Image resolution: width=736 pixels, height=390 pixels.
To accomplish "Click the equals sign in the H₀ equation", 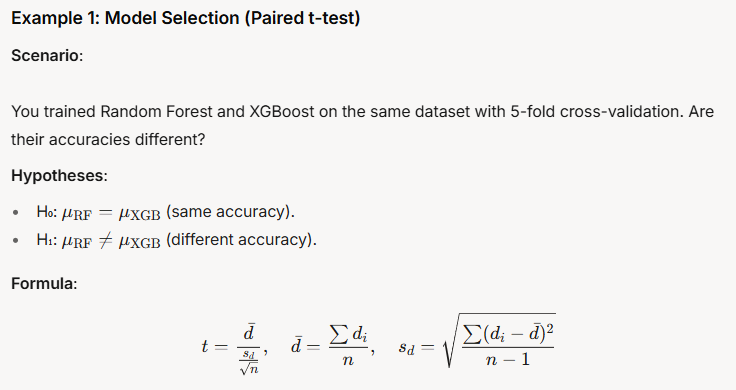I will pyautogui.click(x=106, y=213).
